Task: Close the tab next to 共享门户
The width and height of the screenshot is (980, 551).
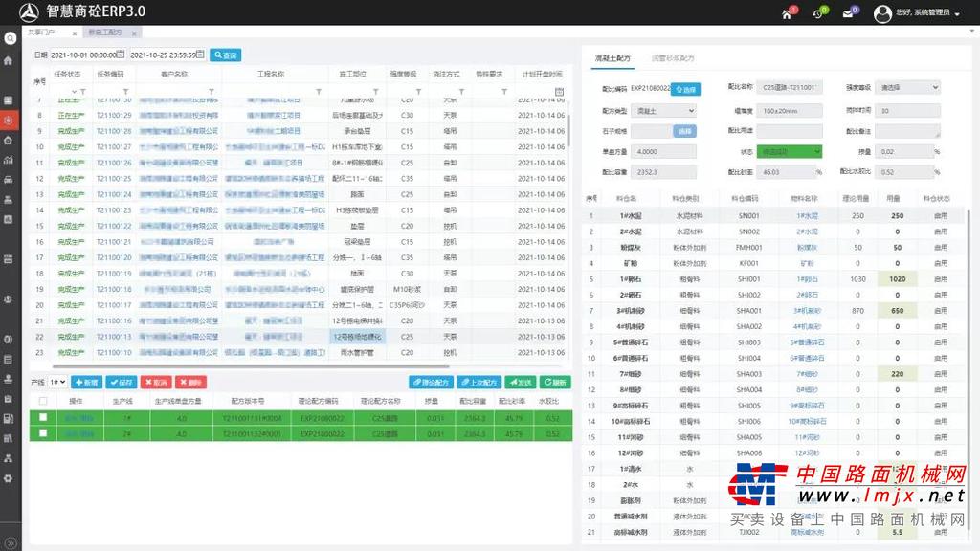Action: [134, 33]
